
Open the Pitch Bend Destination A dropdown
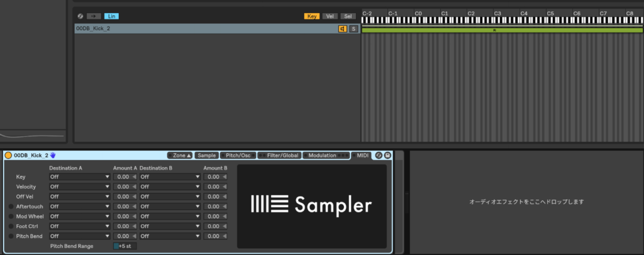pos(80,236)
